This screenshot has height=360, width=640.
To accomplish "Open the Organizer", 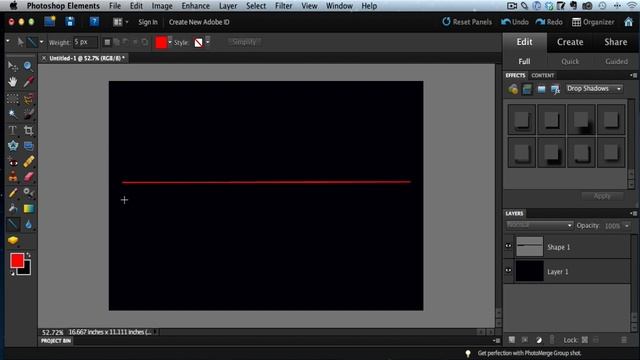I will (x=593, y=22).
